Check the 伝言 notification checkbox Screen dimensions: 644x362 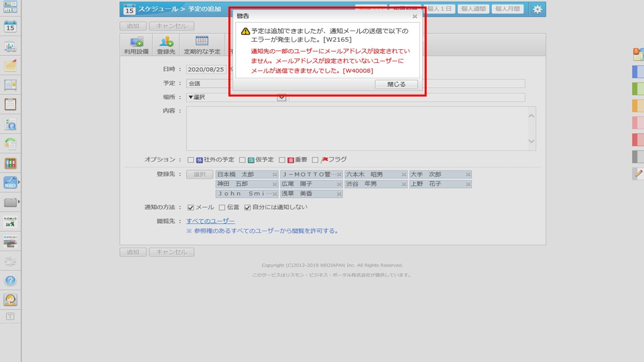[x=222, y=207]
